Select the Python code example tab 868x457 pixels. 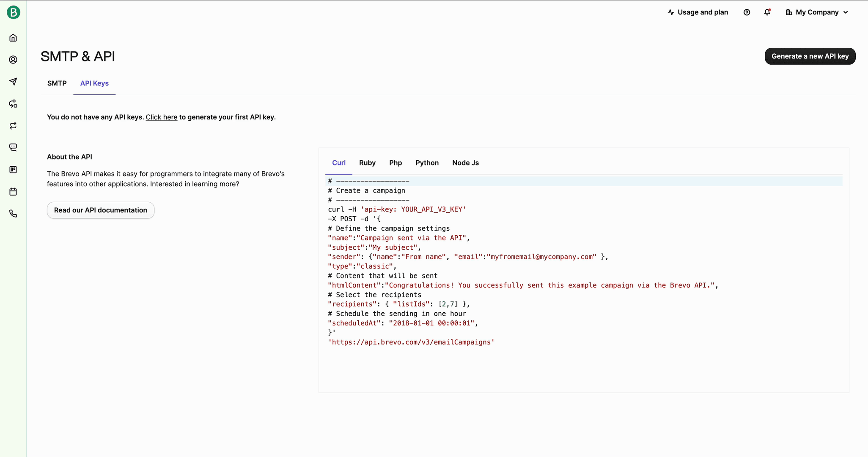(427, 162)
